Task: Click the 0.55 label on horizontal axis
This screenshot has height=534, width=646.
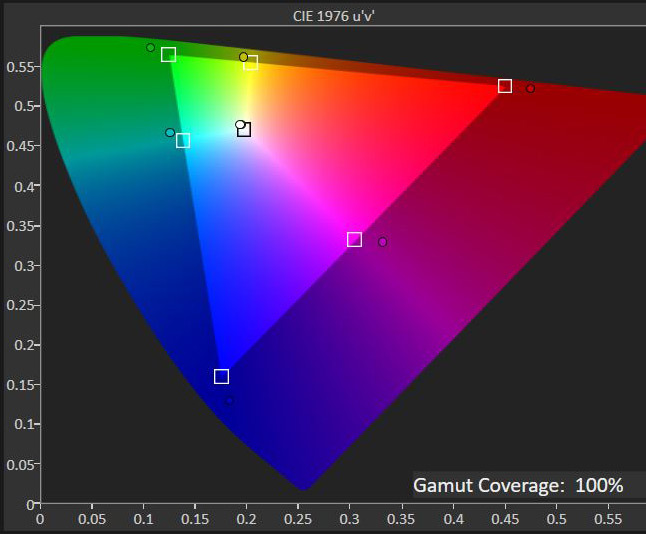Action: pos(608,519)
